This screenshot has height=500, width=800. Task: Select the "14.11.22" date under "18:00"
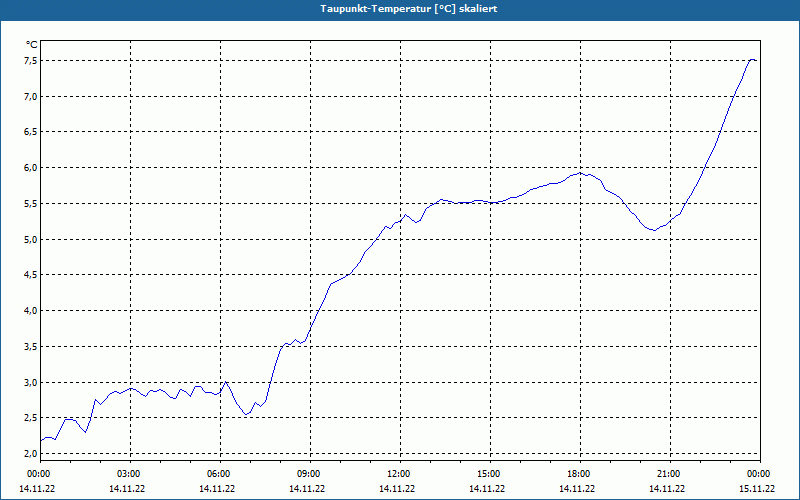click(x=577, y=489)
